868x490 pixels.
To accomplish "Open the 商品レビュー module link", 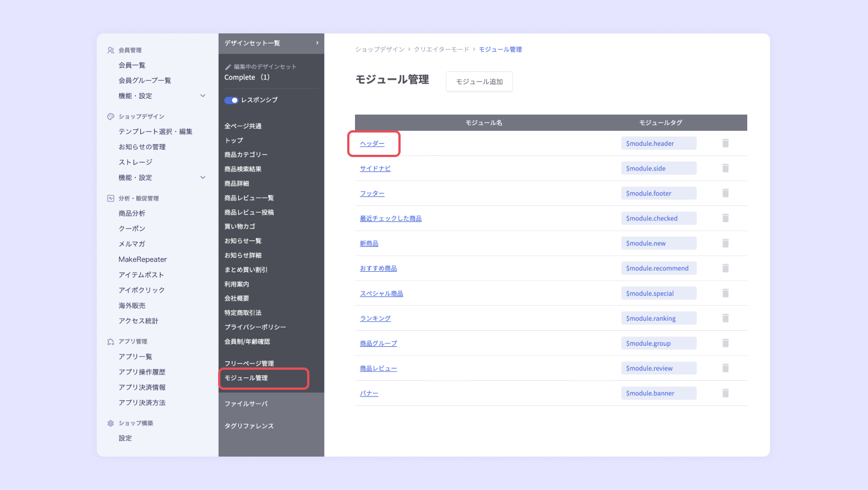I will click(378, 368).
